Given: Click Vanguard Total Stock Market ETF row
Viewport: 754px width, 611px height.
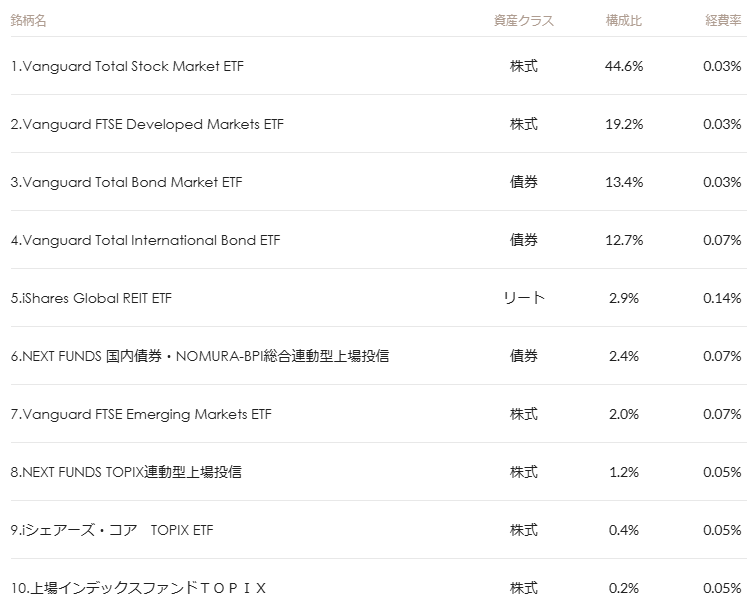Looking at the screenshot, I should (127, 67).
